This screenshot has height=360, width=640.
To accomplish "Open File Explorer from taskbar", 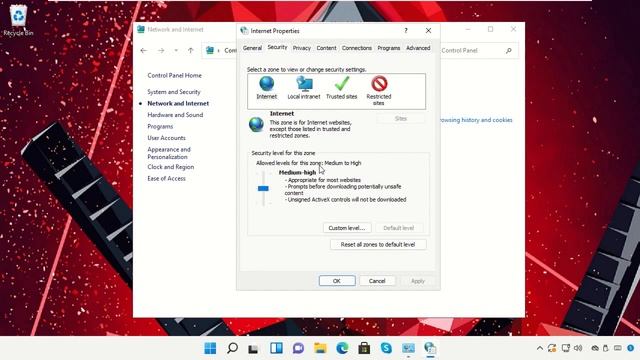I will point(320,348).
